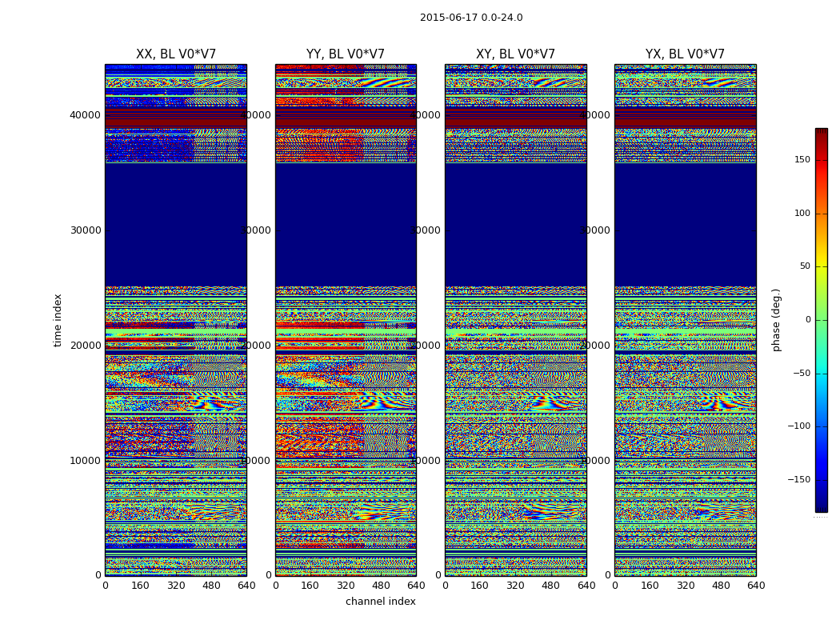Screen dimensions: 840x640
Task: Click the 480 tick under XY plot
Action: point(550,586)
